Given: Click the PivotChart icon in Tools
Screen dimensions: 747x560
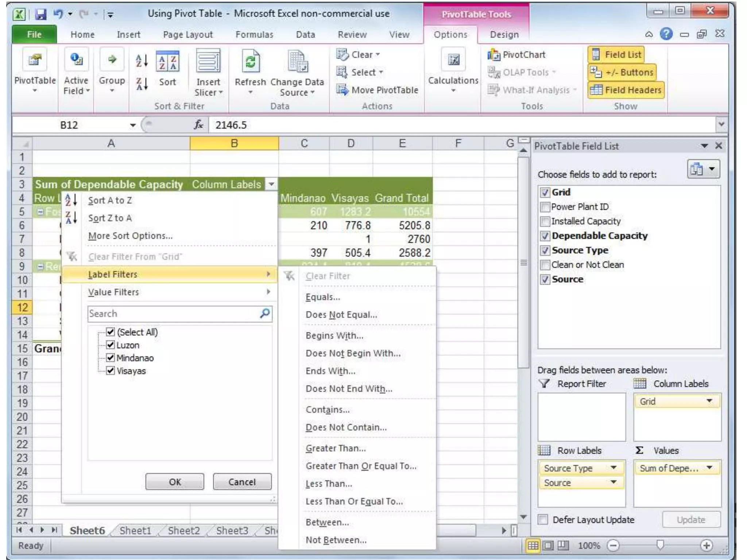Looking at the screenshot, I should click(494, 55).
